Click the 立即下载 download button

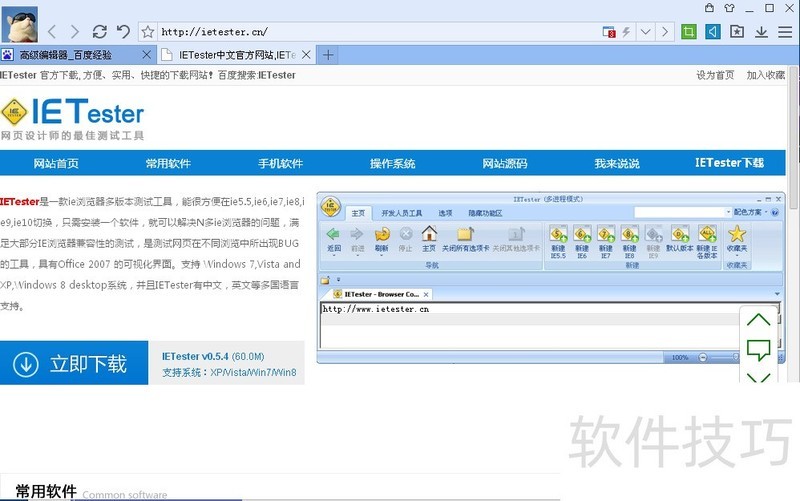[74, 363]
